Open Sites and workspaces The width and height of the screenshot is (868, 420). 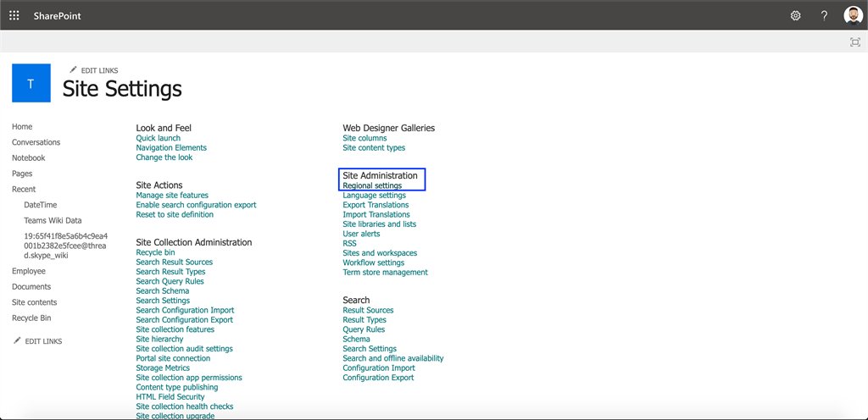tap(380, 252)
